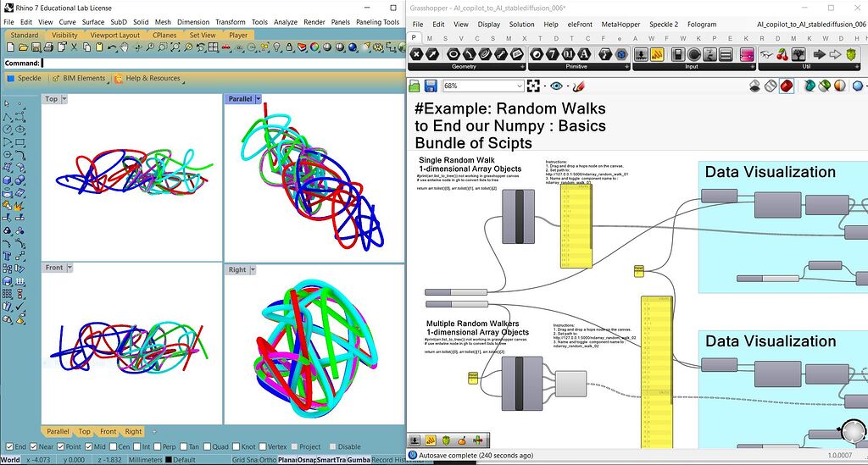Enable the Int osnap checkbox

coord(136,446)
